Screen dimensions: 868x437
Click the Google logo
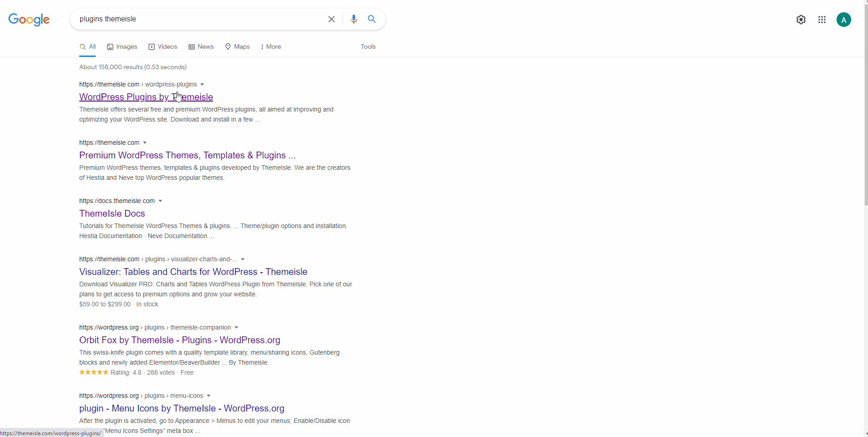tap(29, 20)
